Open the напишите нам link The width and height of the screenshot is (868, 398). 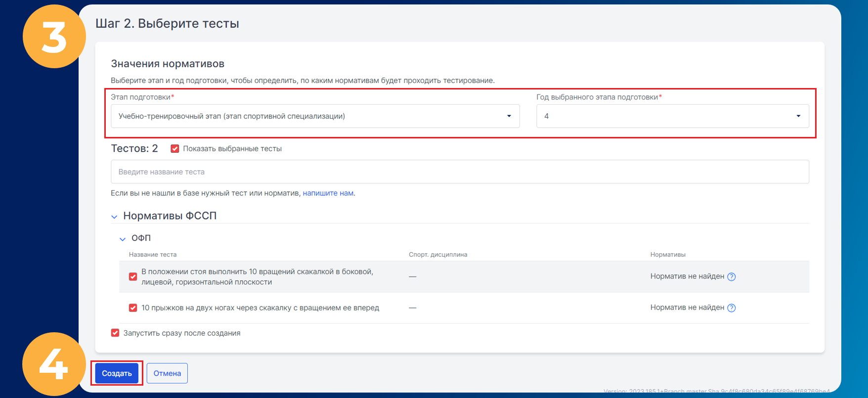pos(328,193)
